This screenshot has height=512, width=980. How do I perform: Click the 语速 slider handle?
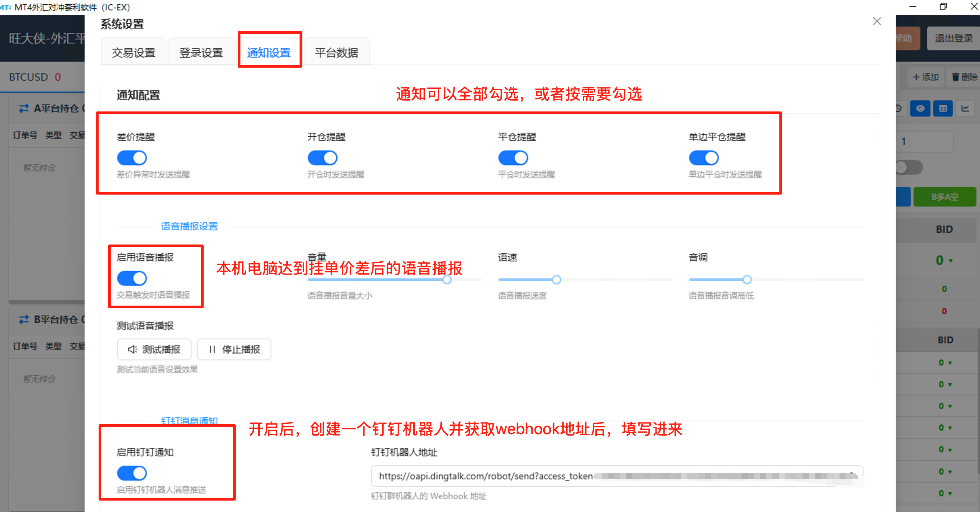(557, 280)
